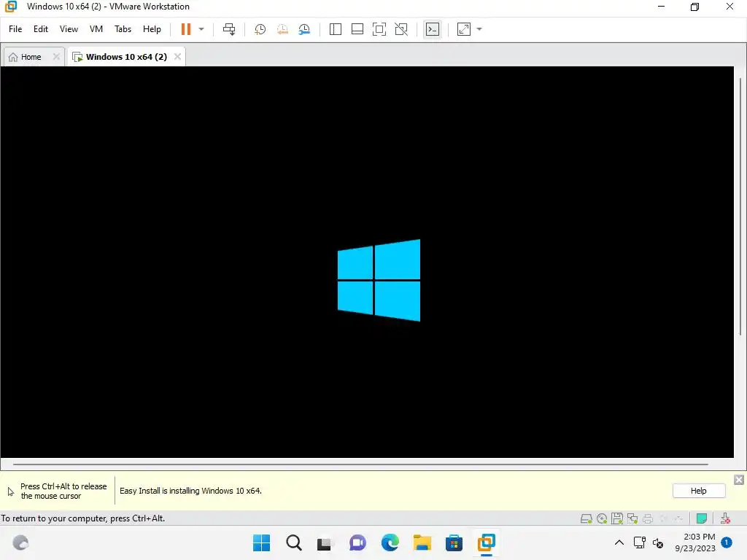The height and width of the screenshot is (560, 747).
Task: Open taskbar Search
Action: 293,542
